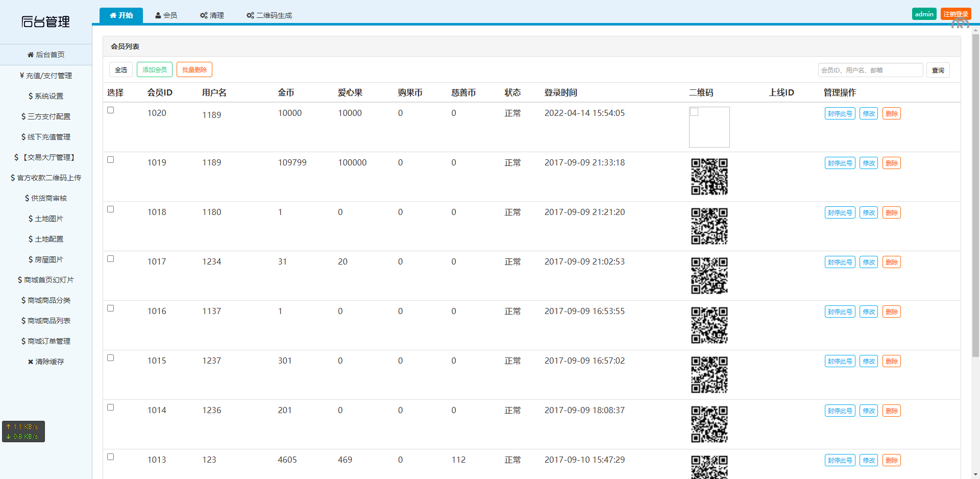Click the QR code for member 1019
This screenshot has width=980, height=479.
[x=709, y=177]
